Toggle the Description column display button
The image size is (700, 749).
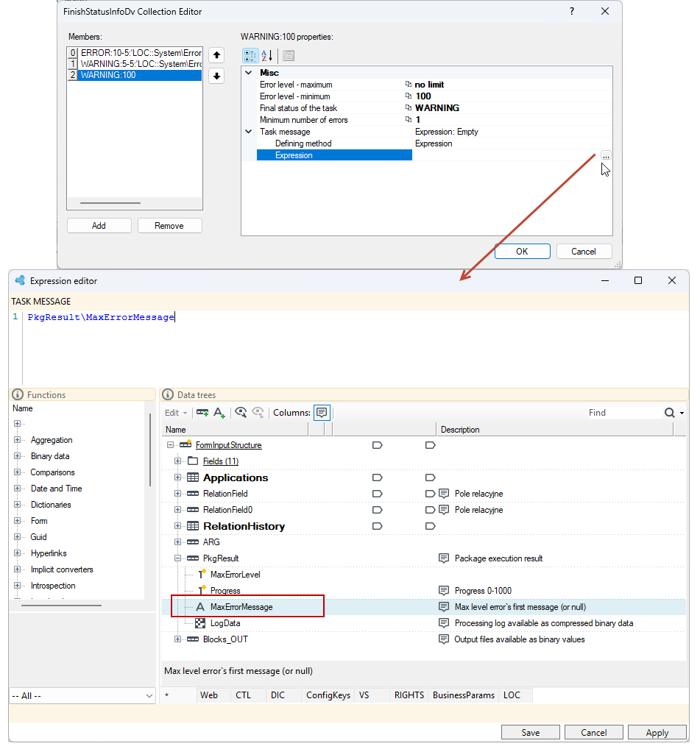click(x=322, y=412)
